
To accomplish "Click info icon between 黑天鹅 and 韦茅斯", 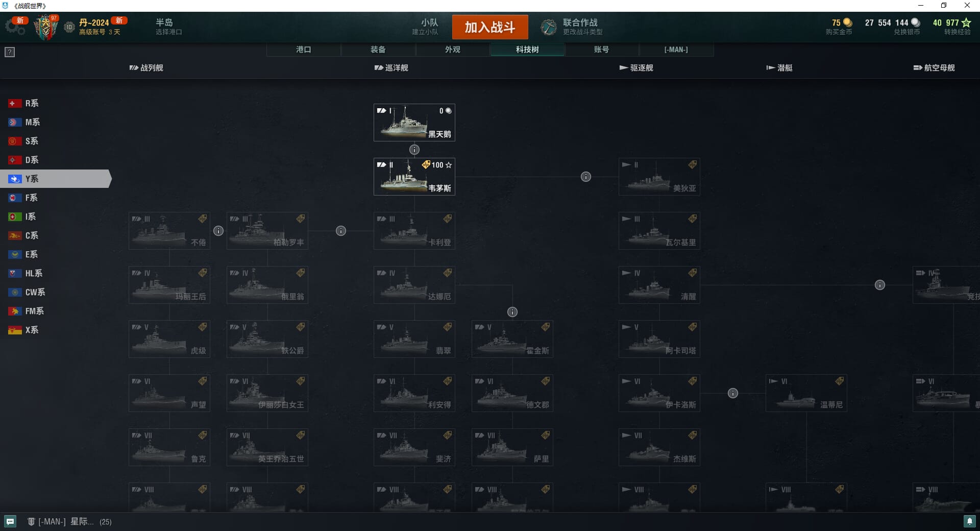I will (x=414, y=150).
